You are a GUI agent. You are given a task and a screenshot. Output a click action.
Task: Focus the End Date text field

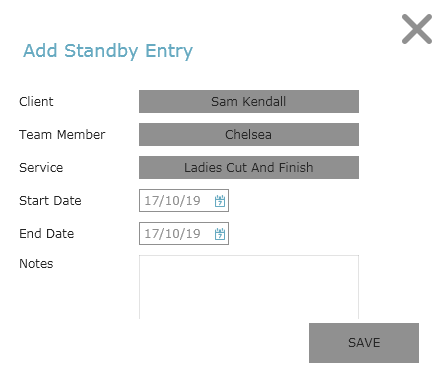[x=184, y=233]
